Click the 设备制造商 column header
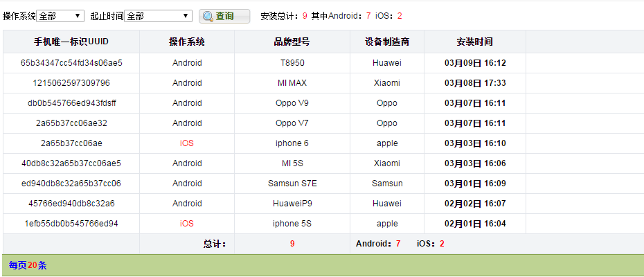This screenshot has height=277, width=644. (387, 42)
